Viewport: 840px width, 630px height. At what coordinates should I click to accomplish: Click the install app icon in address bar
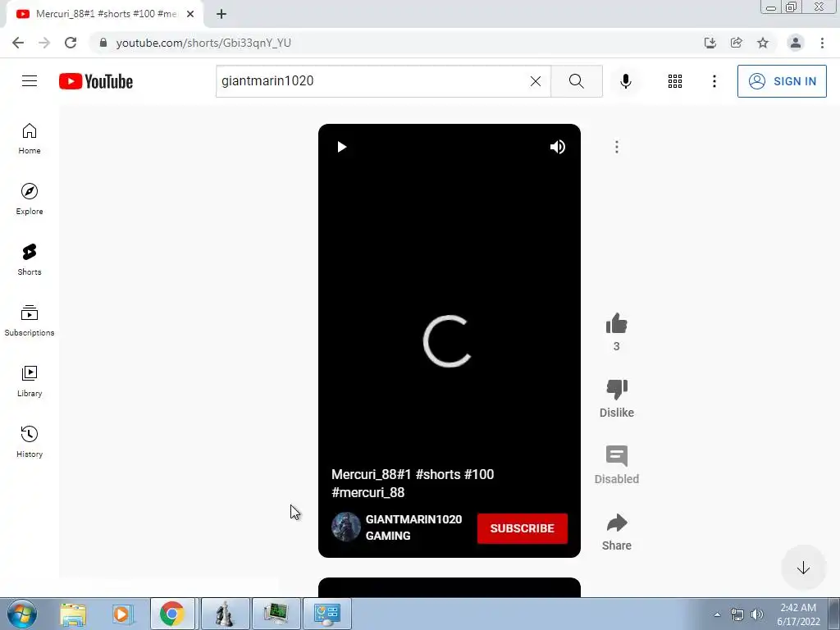tap(710, 43)
